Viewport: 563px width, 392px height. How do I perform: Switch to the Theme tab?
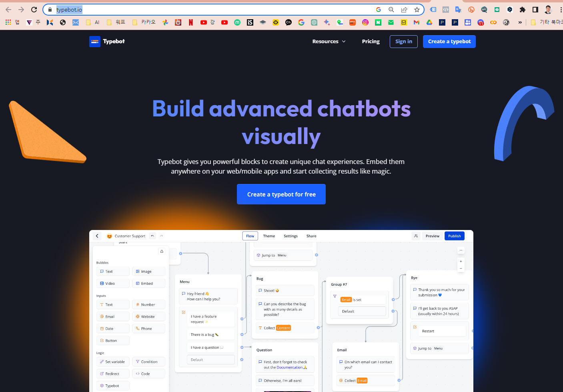(269, 236)
